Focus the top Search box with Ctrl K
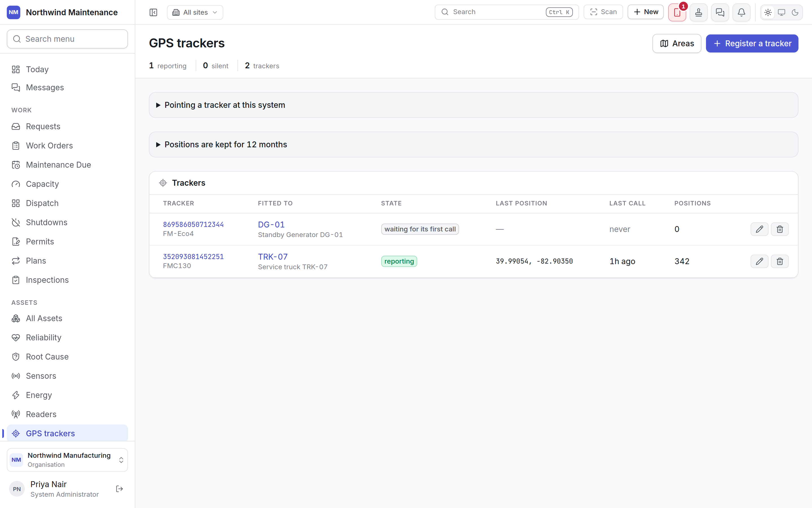The image size is (812, 508). [507, 12]
